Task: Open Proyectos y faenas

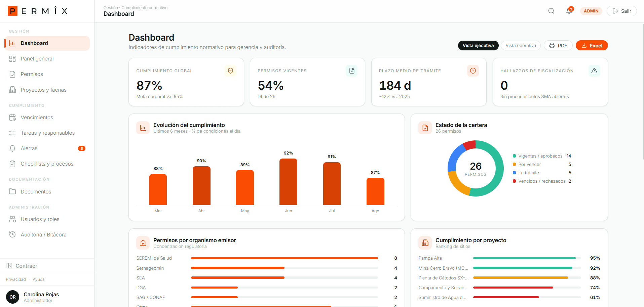Action: pos(47,90)
